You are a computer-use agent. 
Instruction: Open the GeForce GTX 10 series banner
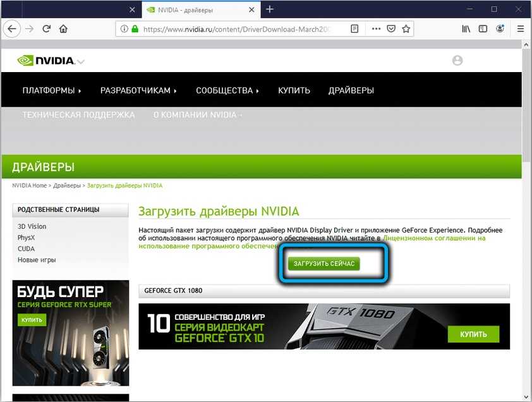coord(324,327)
